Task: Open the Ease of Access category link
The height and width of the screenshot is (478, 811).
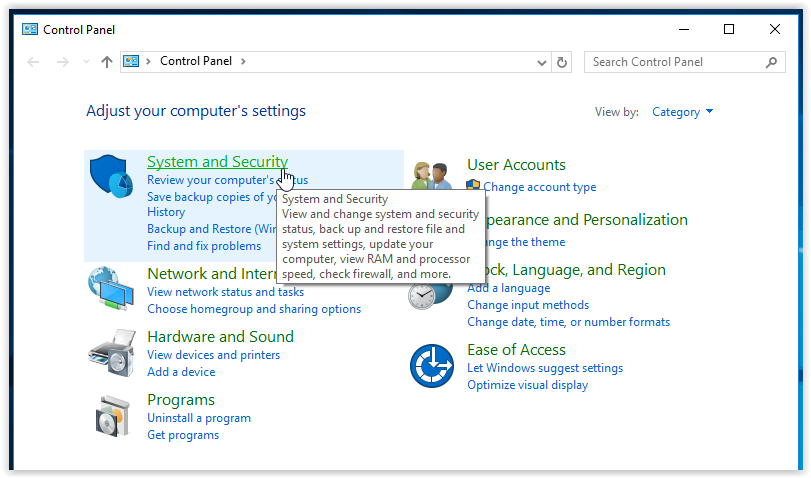Action: tap(516, 350)
